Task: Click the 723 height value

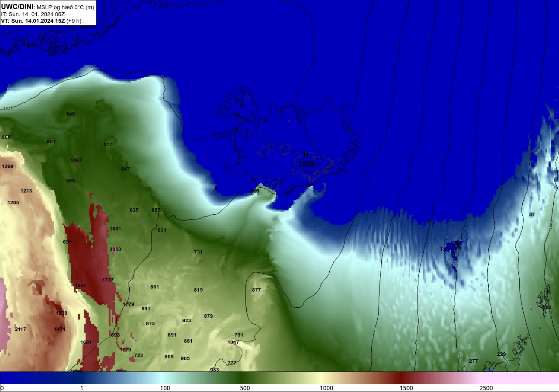Action: (x=138, y=355)
